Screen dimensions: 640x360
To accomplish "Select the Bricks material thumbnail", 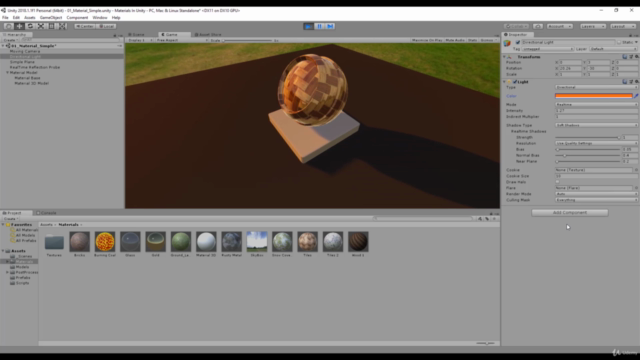I will point(80,241).
